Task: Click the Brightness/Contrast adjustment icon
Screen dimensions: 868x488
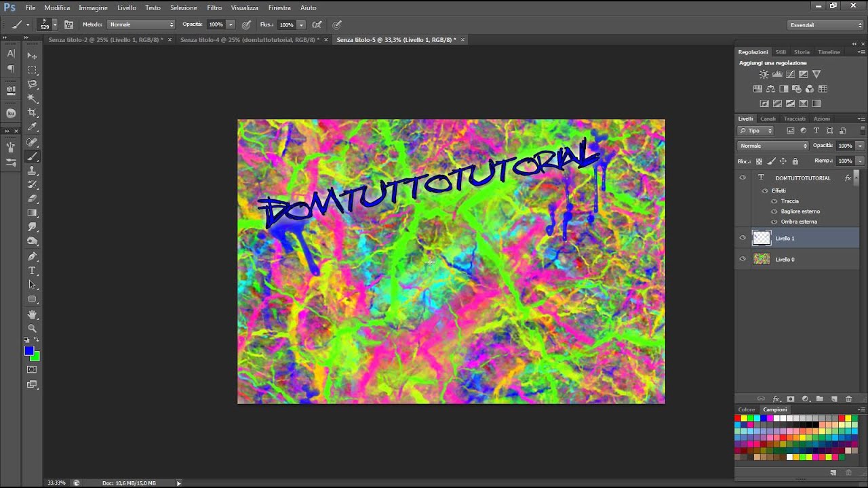Action: tap(764, 75)
